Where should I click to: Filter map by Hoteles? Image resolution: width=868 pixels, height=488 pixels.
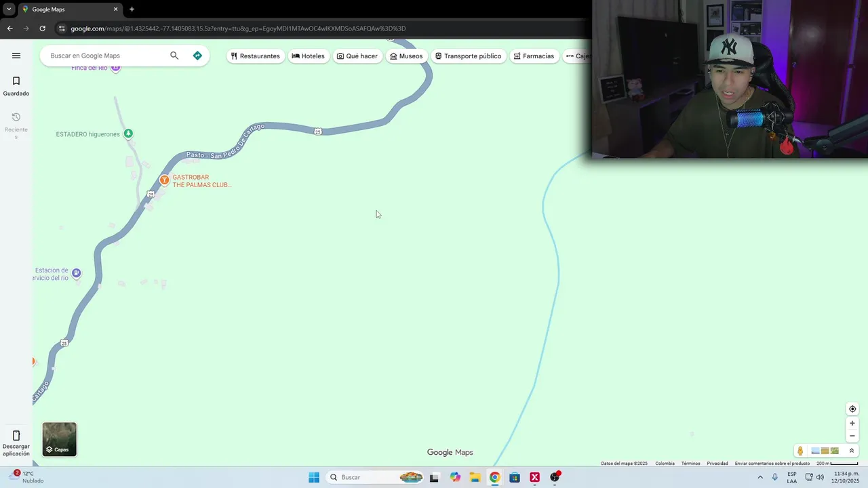pos(309,56)
